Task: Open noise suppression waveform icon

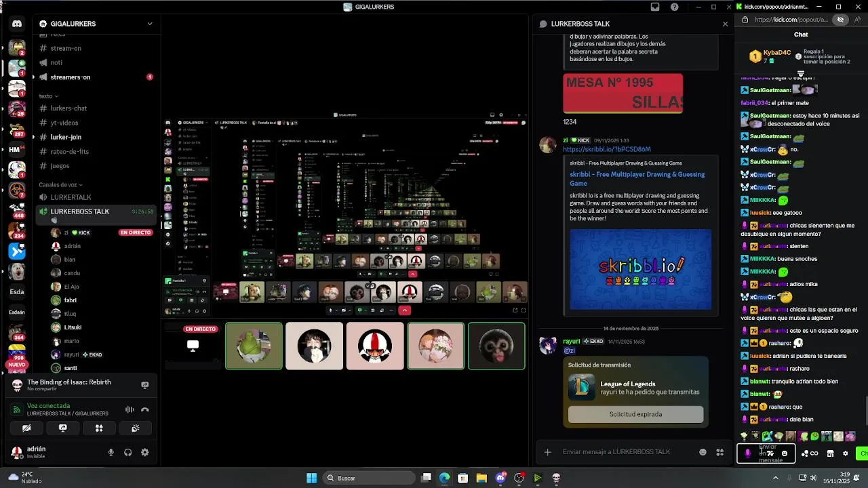Action: pos(130,409)
